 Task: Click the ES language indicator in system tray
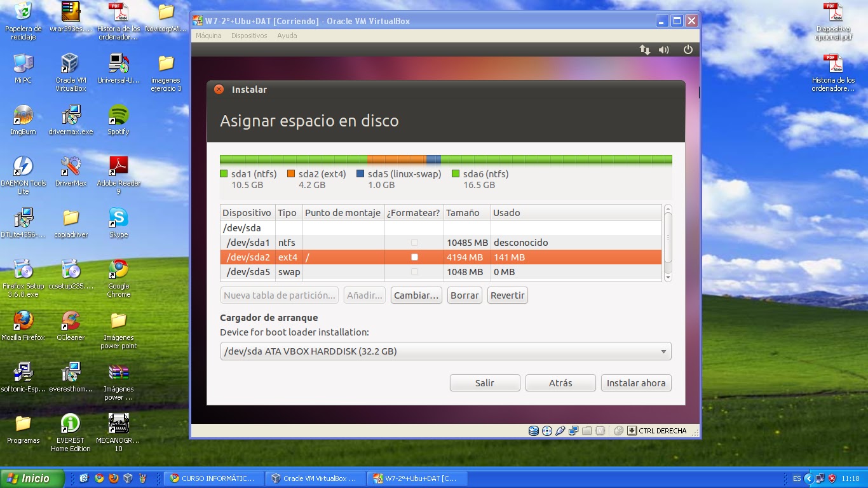coord(797,478)
